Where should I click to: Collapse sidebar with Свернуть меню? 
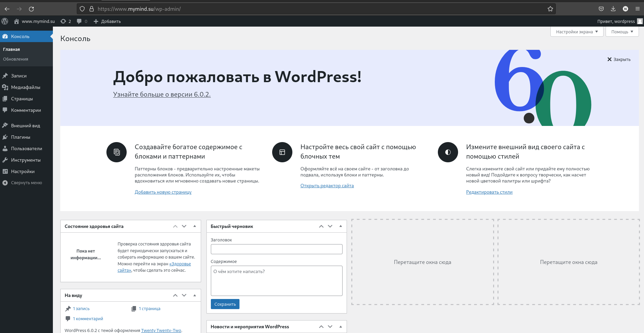click(26, 183)
